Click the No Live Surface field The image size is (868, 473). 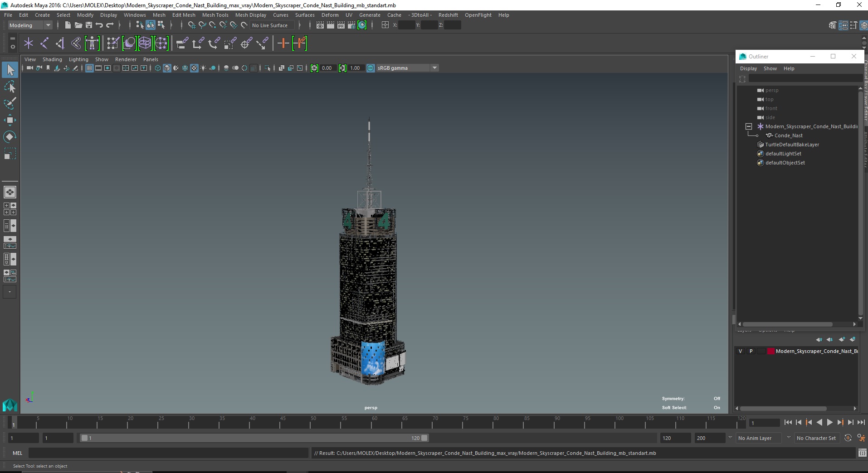(272, 25)
